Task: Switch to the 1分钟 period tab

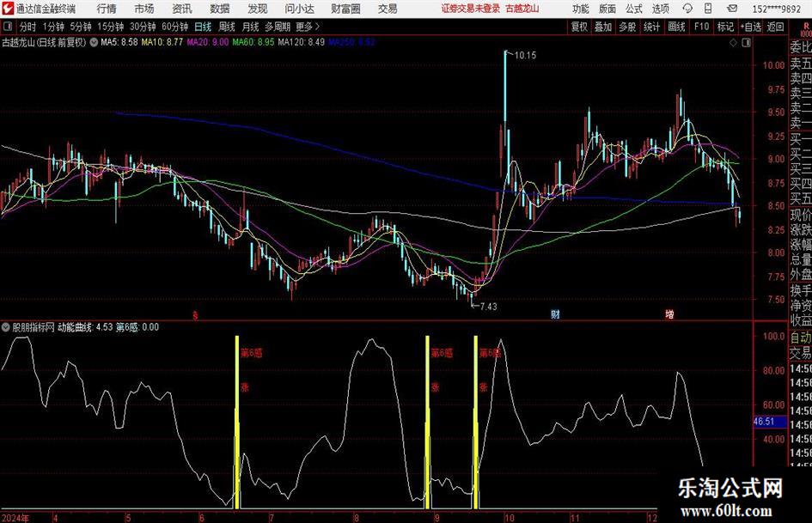Action: coord(52,27)
